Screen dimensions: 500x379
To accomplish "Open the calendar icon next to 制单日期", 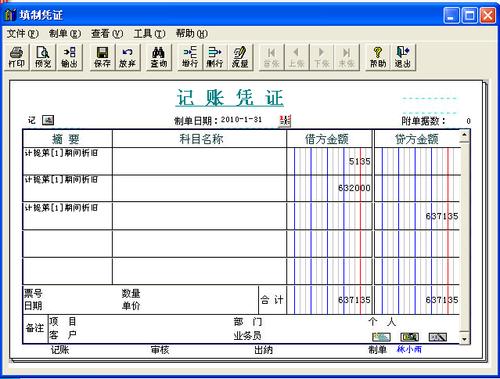I will (285, 121).
